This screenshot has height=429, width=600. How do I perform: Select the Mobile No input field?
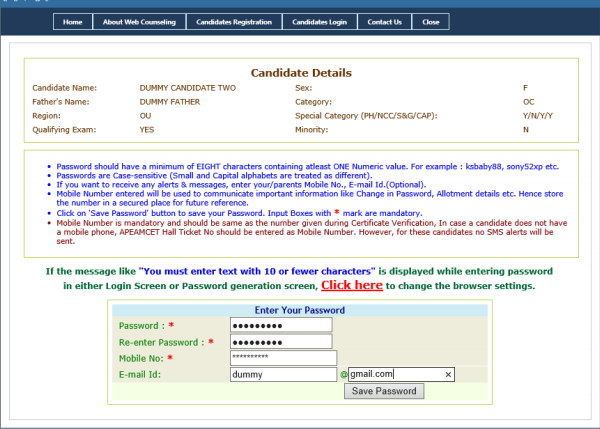[x=282, y=358]
